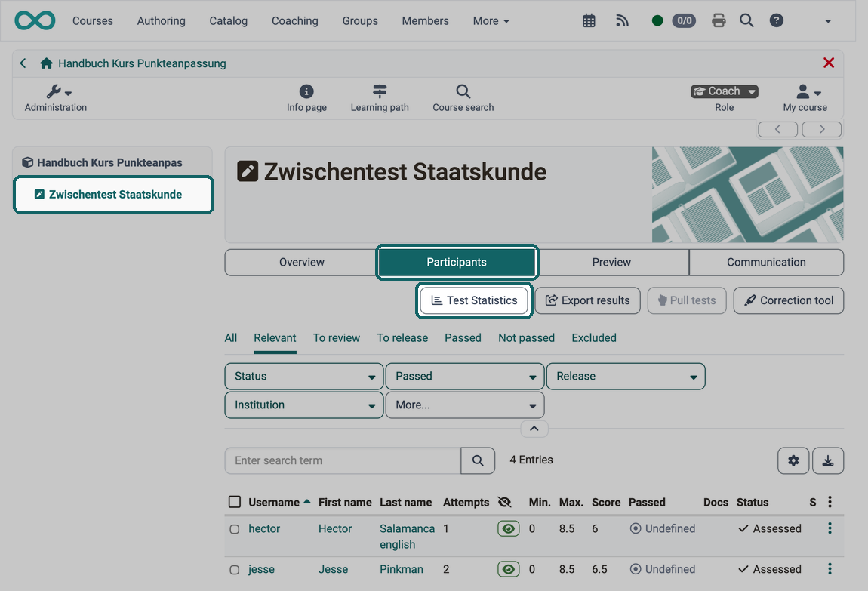Open table settings gear
This screenshot has width=868, height=591.
[x=793, y=460]
